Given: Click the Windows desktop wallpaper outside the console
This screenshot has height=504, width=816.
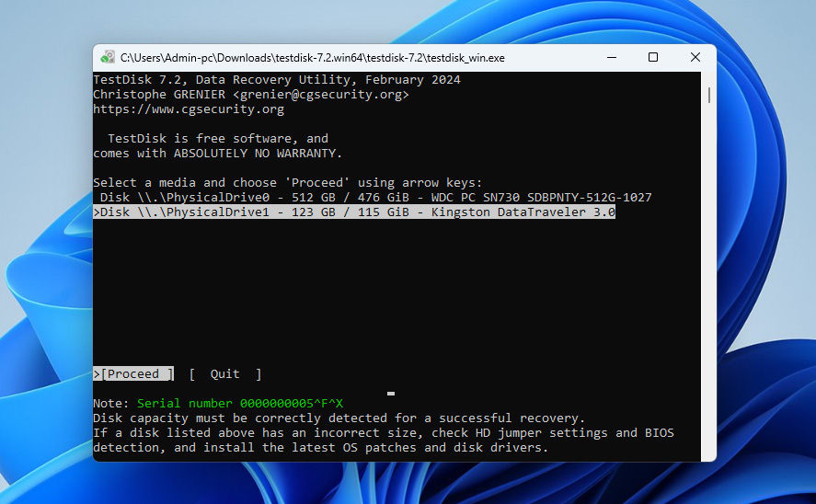Looking at the screenshot, I should [764, 276].
